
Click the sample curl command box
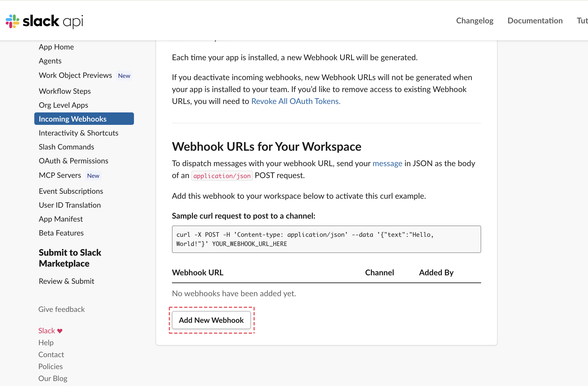(x=327, y=239)
